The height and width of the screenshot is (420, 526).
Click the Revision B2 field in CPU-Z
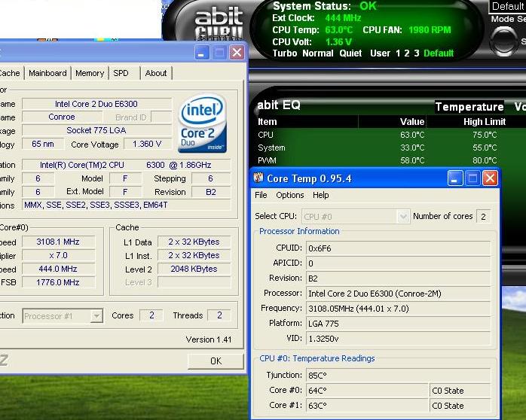coord(211,192)
